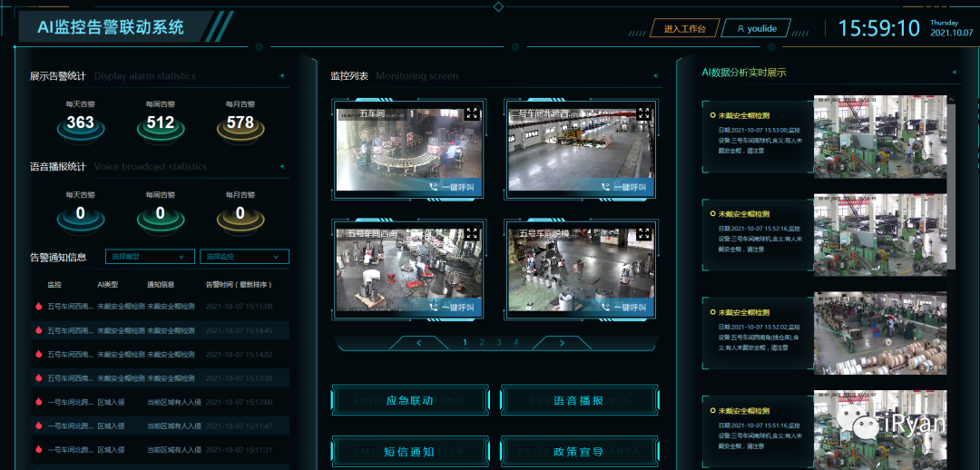The image size is (980, 470).
Task: Select the timestamp 2021-10-07 15:15:00
Action: (x=239, y=307)
